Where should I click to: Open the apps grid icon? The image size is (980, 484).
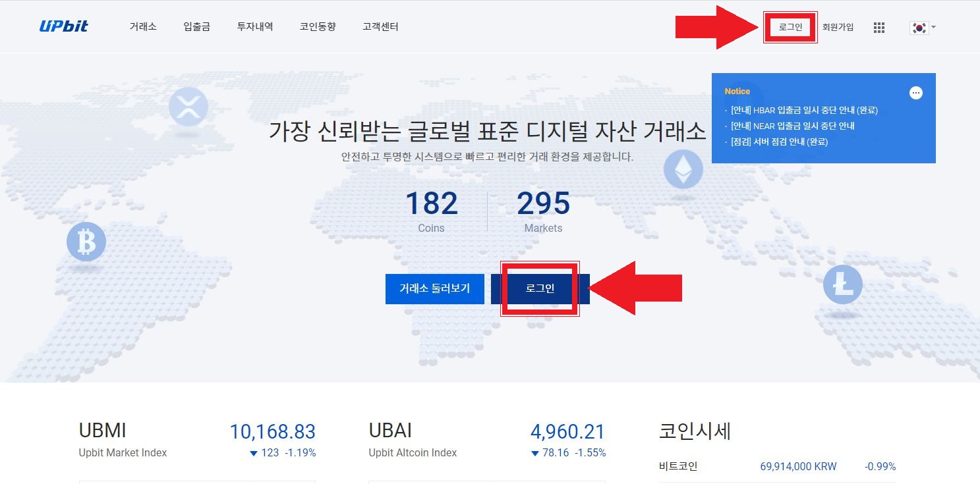point(879,28)
